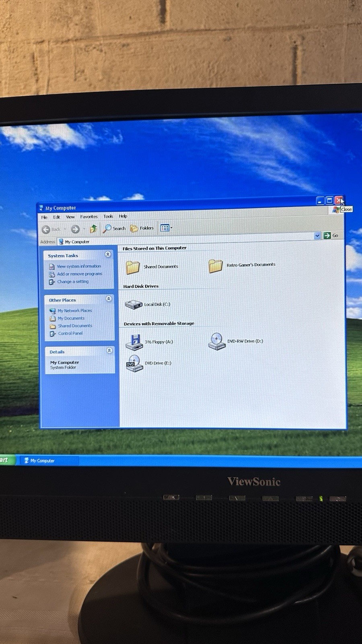The width and height of the screenshot is (362, 644).
Task: Open My Documents link
Action: (71, 318)
